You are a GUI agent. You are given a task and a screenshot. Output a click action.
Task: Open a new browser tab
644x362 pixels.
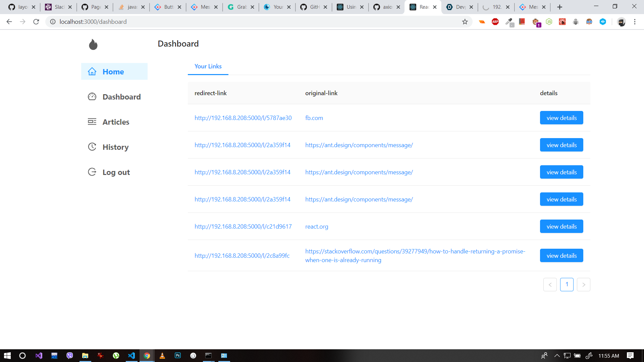[x=559, y=7]
